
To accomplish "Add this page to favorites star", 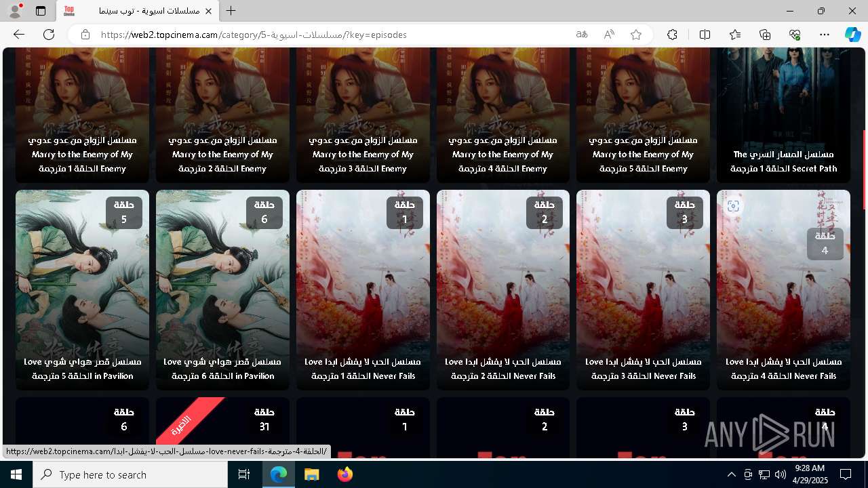I will pos(636,35).
